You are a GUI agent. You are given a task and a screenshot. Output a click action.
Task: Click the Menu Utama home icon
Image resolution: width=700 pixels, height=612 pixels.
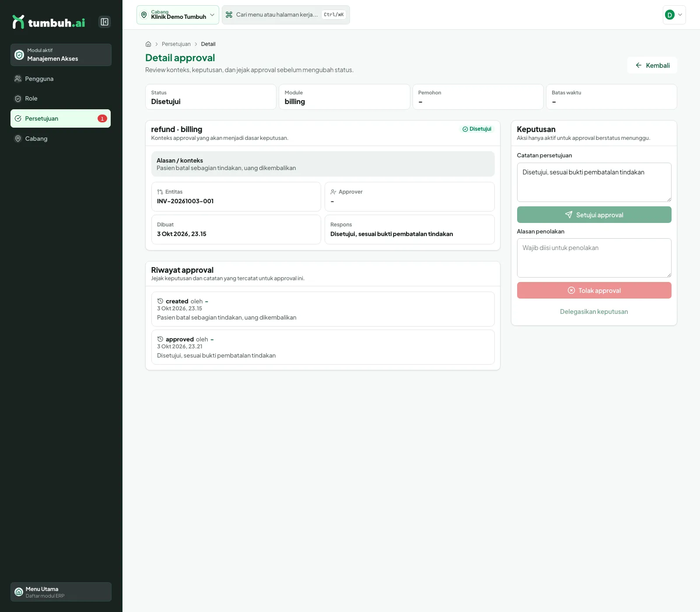point(19,592)
